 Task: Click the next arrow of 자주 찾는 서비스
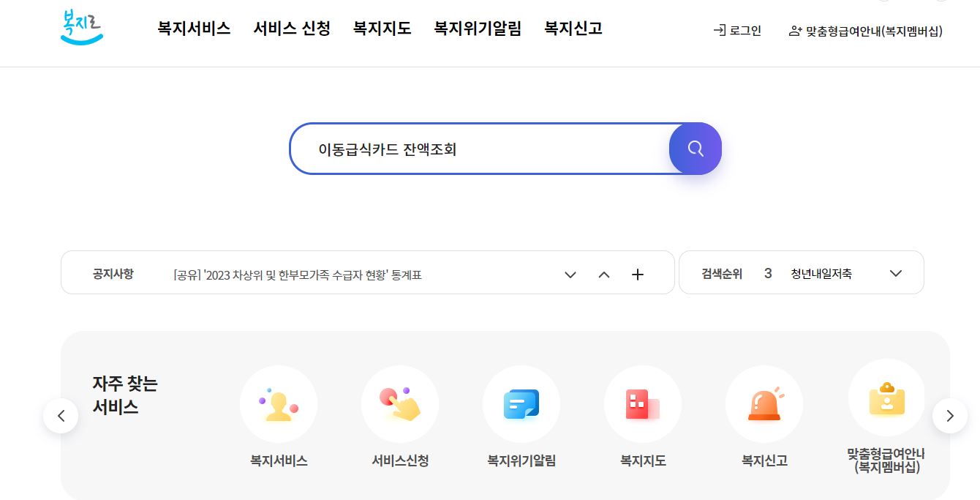[950, 416]
